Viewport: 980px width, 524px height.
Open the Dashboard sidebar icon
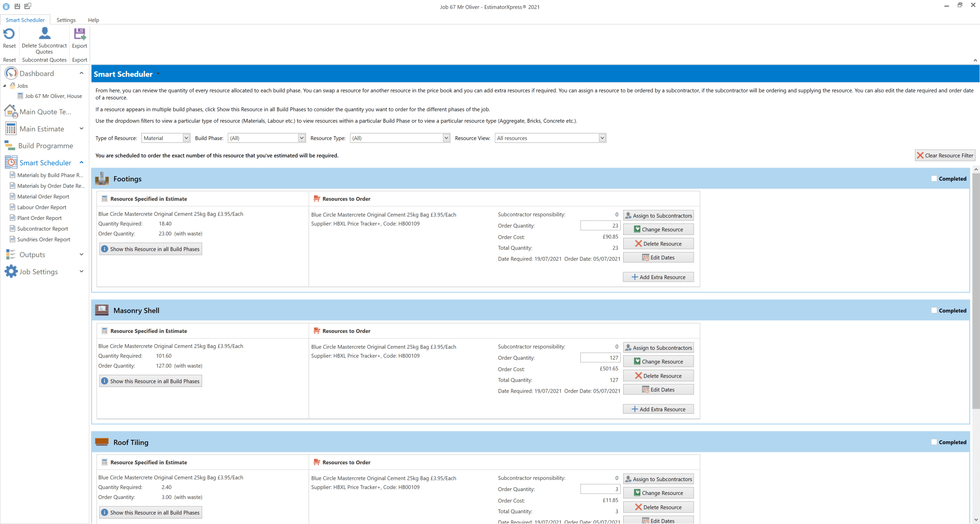[11, 73]
